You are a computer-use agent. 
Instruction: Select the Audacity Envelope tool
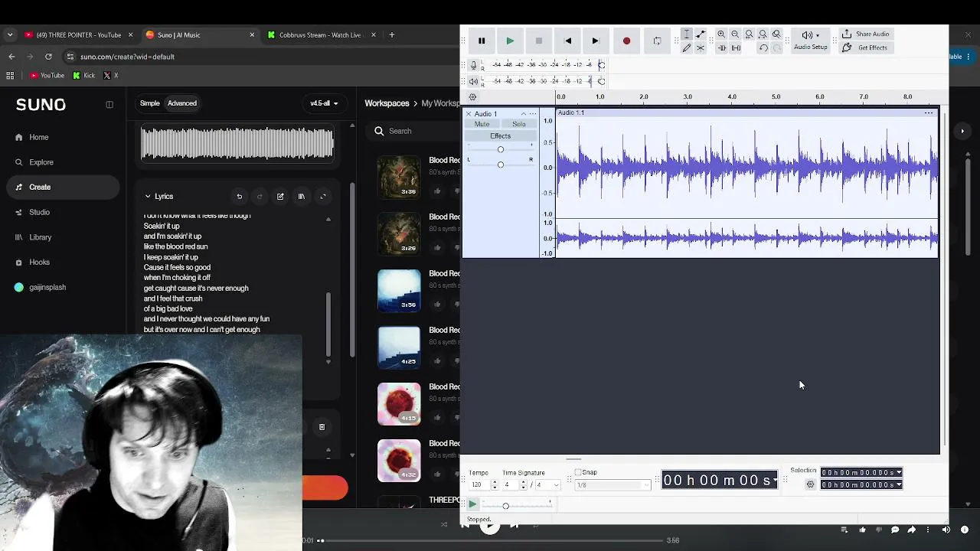(x=701, y=34)
